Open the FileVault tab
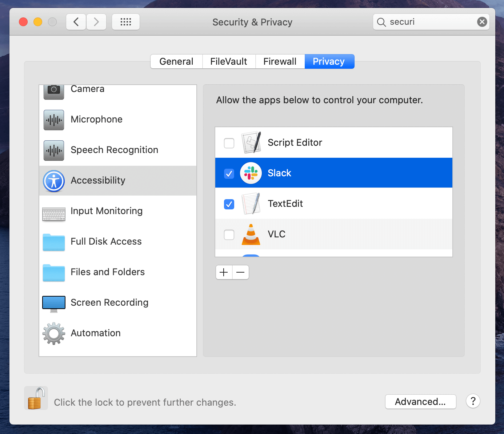 (228, 61)
